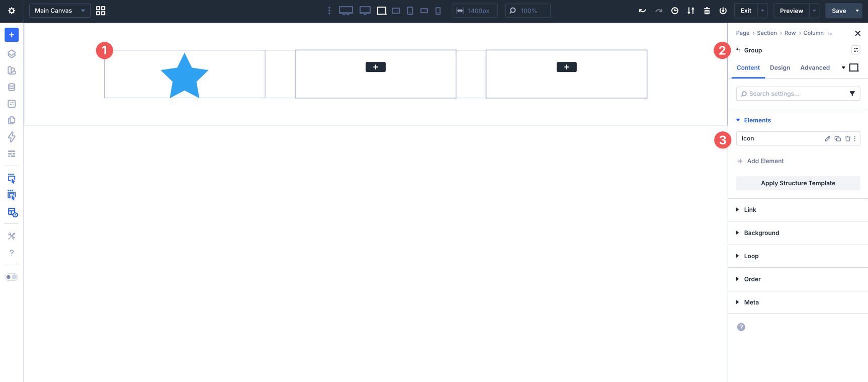Screen dimensions: 868x382
Task: Open the three-dot breakpoint options menu
Action: tap(329, 11)
